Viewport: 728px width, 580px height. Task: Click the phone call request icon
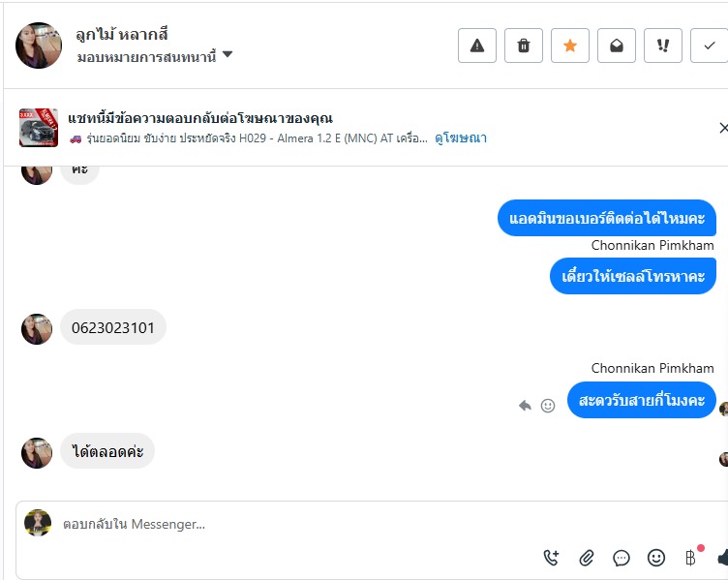pyautogui.click(x=552, y=558)
